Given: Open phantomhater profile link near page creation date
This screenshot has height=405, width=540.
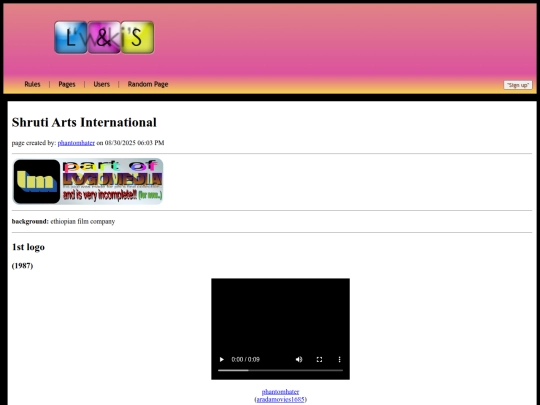Looking at the screenshot, I should click(76, 143).
